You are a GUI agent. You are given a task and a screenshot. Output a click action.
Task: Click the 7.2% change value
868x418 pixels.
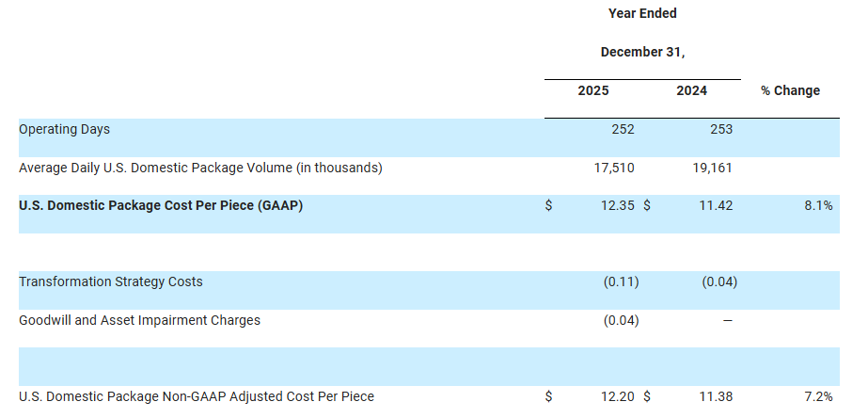click(818, 396)
